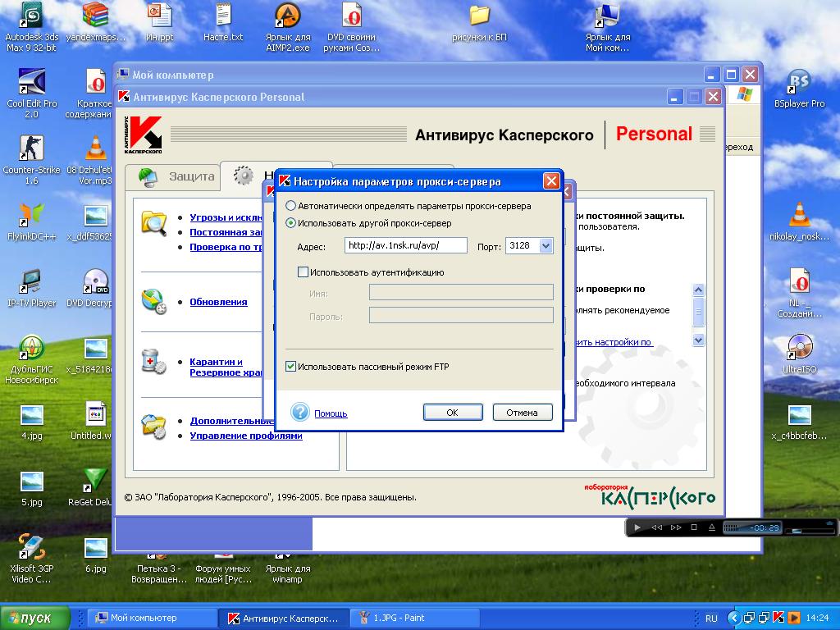Select automatic proxy server detection option
Image resolution: width=840 pixels, height=630 pixels.
tap(290, 206)
